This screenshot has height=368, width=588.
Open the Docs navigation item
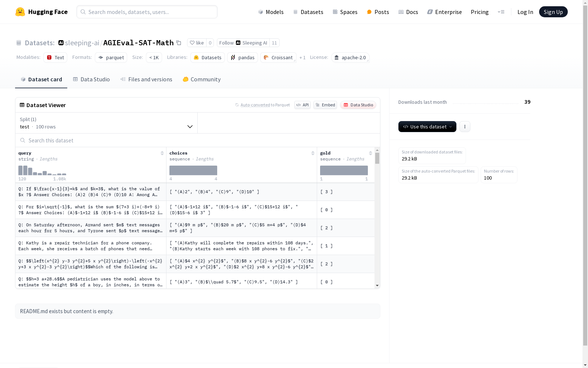tap(408, 12)
